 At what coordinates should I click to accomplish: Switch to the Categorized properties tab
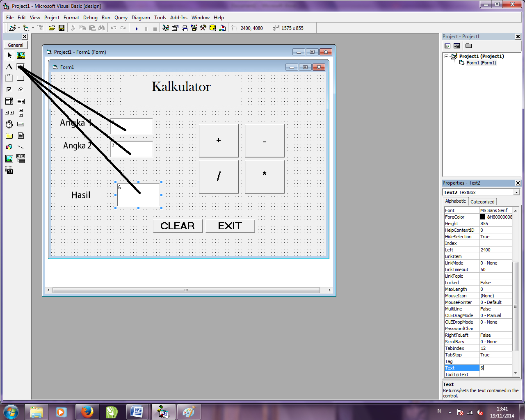click(x=482, y=201)
